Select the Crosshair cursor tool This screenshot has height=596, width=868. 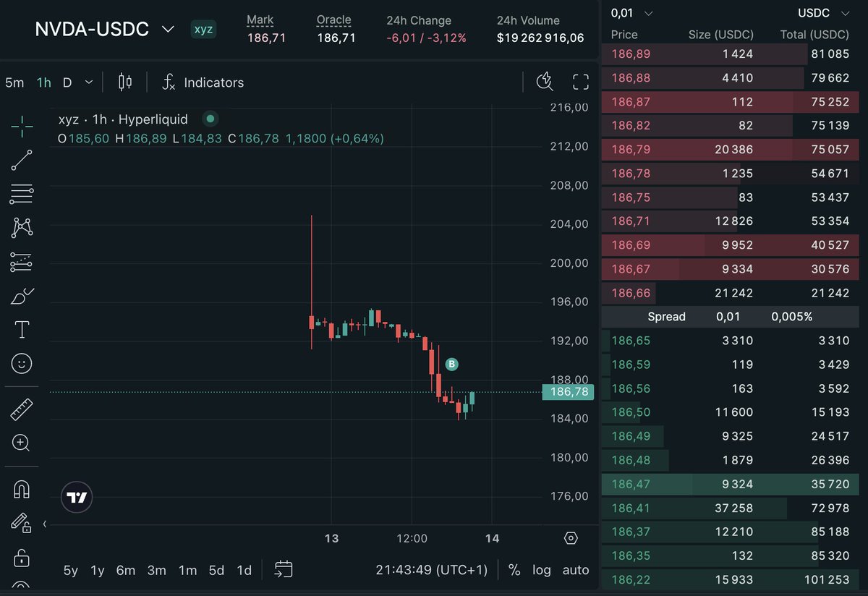point(20,126)
